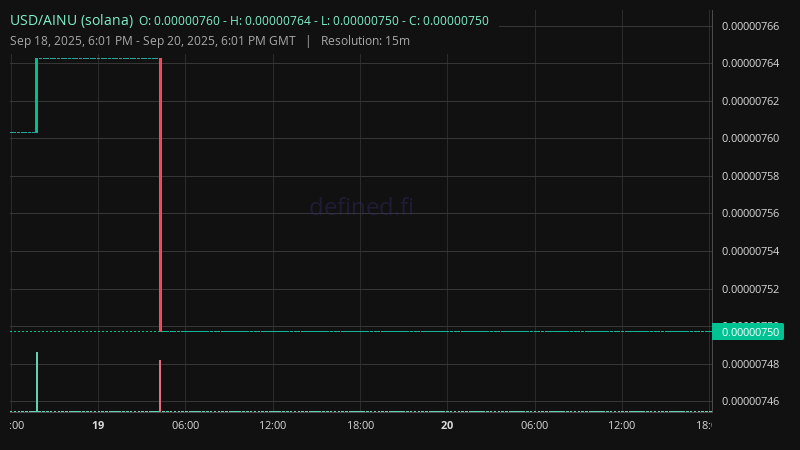Click the 12:00 label after date 20
Screen dimensions: 800x450
pos(621,425)
